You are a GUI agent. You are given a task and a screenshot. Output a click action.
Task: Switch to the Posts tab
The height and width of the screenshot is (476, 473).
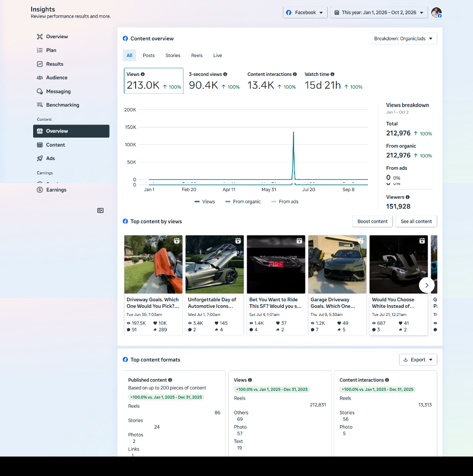tap(149, 56)
